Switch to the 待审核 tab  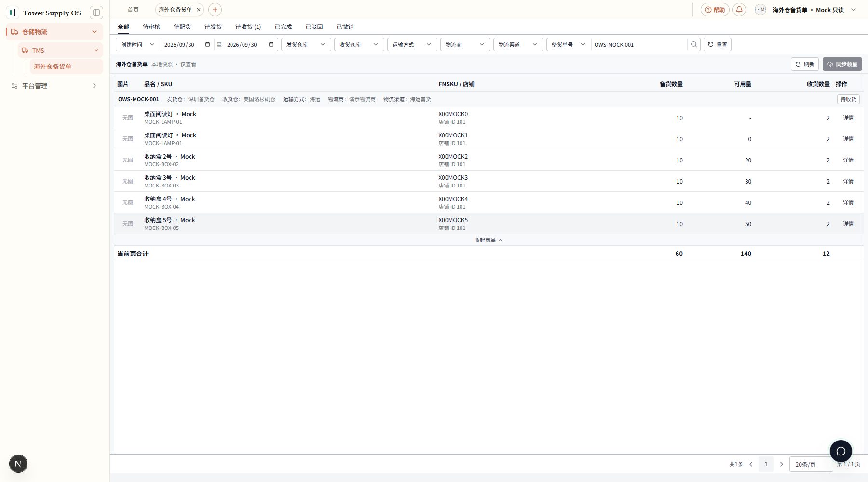point(151,27)
